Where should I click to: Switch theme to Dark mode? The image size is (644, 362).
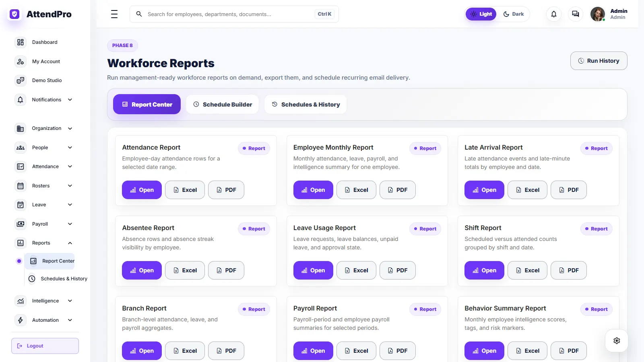click(x=514, y=14)
